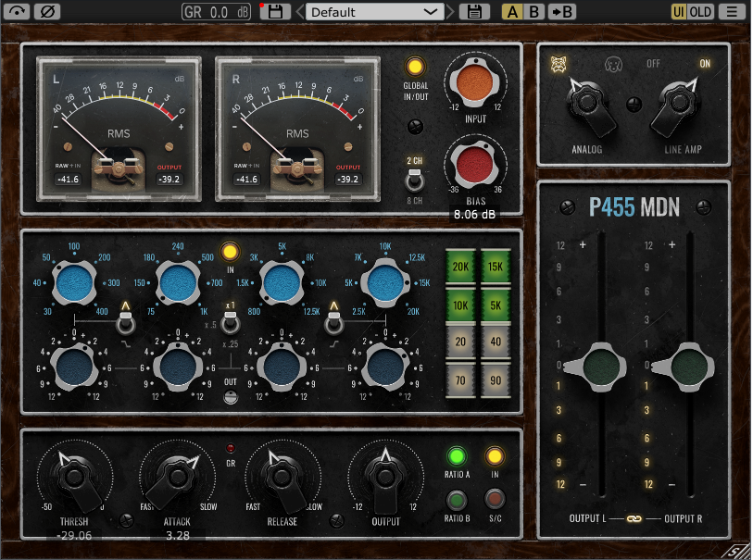Toggle the EQ IN yellow lamp

pos(230,252)
